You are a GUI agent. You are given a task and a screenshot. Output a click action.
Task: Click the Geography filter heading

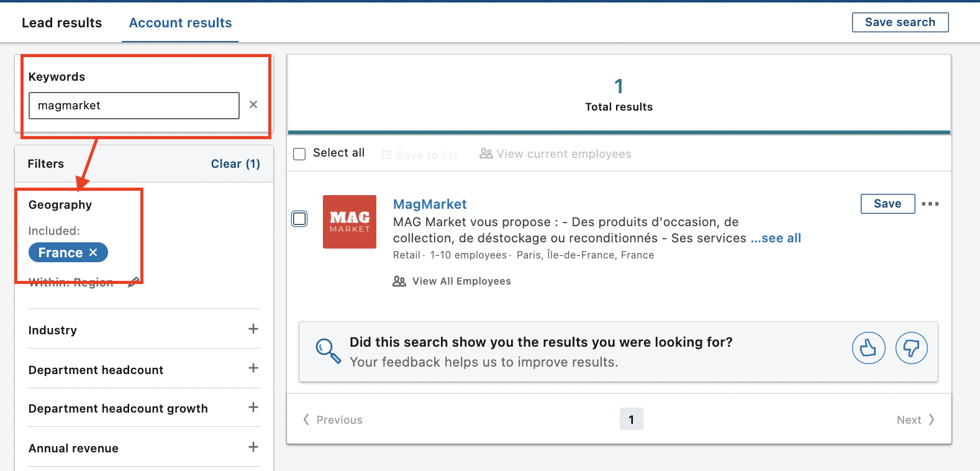pos(60,205)
